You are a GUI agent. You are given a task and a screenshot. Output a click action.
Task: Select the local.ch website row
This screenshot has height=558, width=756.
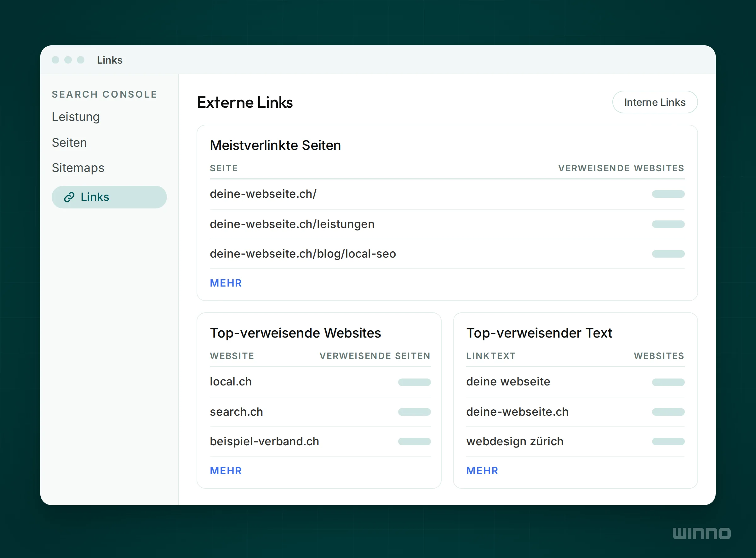point(320,382)
